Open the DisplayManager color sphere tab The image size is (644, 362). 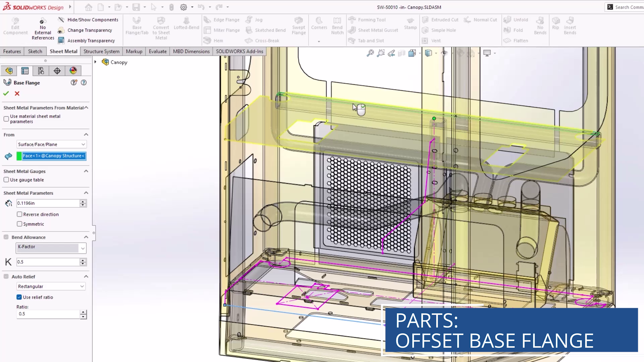(73, 71)
